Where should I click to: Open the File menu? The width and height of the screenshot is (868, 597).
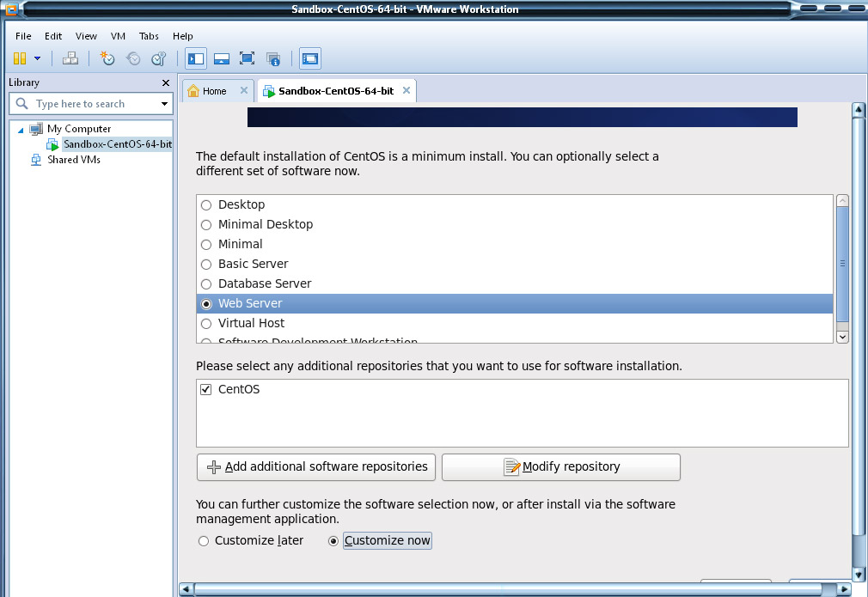tap(23, 36)
